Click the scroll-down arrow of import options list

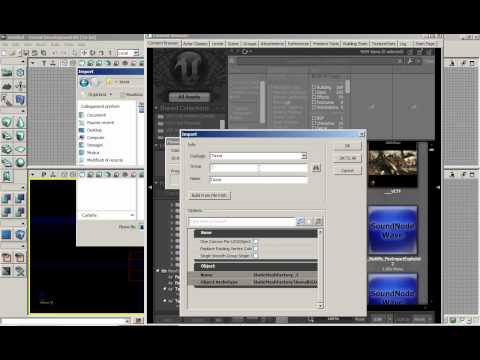pos(321,305)
